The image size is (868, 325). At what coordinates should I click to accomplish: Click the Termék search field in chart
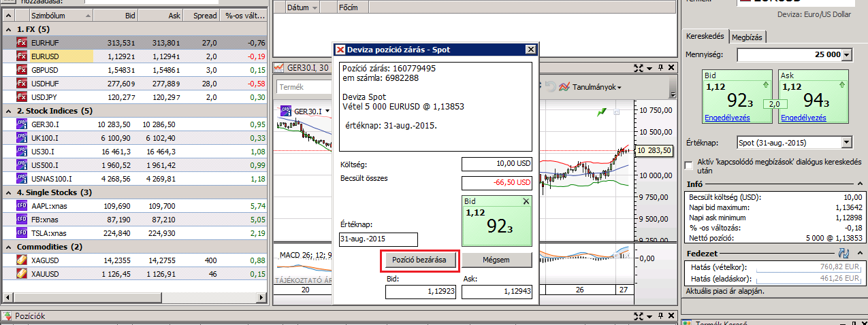click(304, 87)
